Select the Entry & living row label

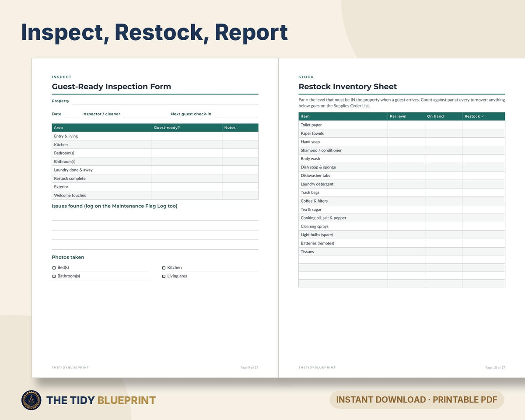pyautogui.click(x=66, y=136)
